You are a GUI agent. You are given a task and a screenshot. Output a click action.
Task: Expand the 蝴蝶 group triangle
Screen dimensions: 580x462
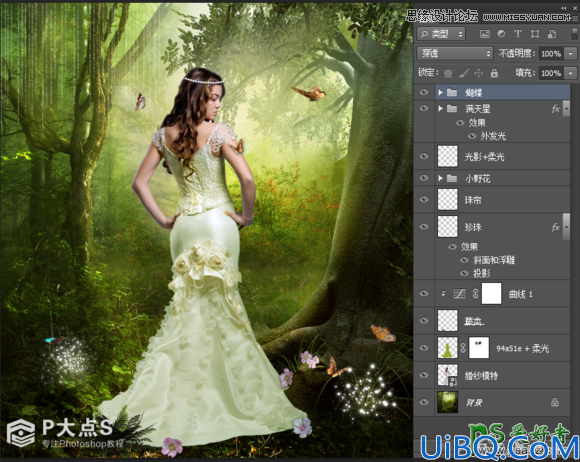440,92
